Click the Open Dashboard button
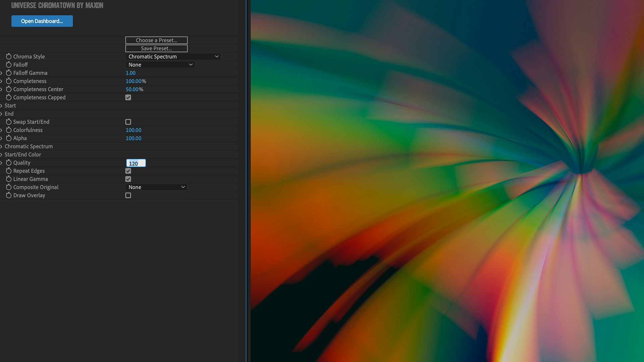This screenshot has width=644, height=362. (x=42, y=21)
